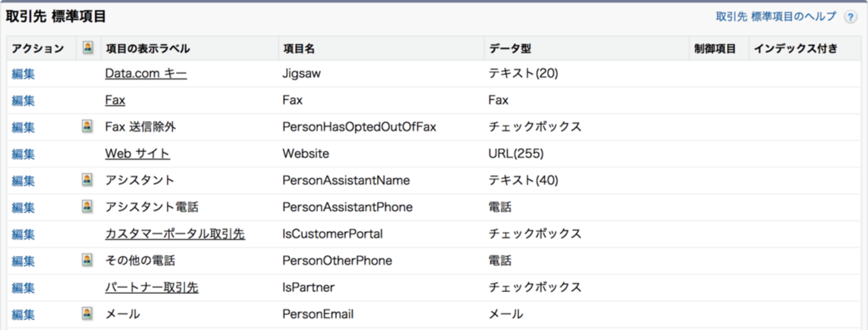This screenshot has height=330, width=868.
Task: Open パートナー取引先 field link
Action: click(x=152, y=287)
